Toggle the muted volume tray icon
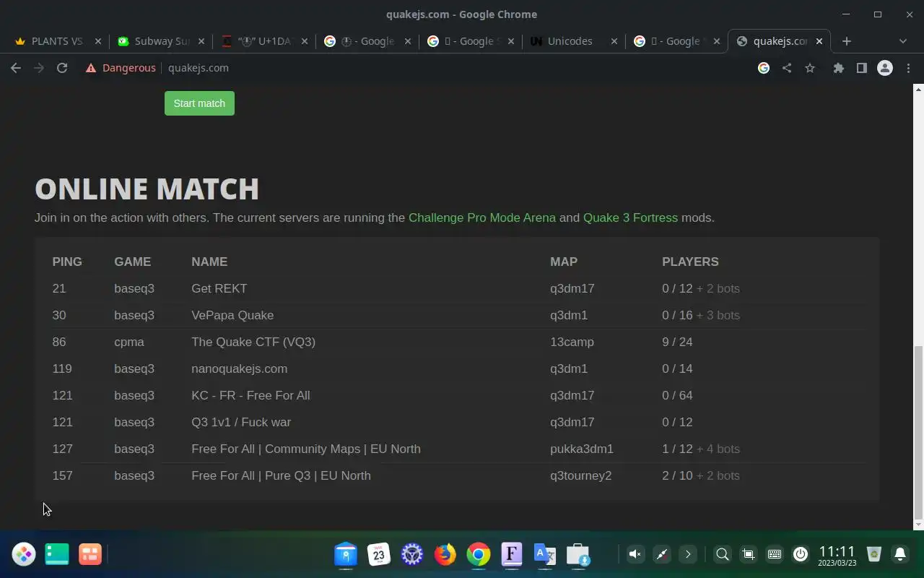Image resolution: width=924 pixels, height=578 pixels. [635, 554]
